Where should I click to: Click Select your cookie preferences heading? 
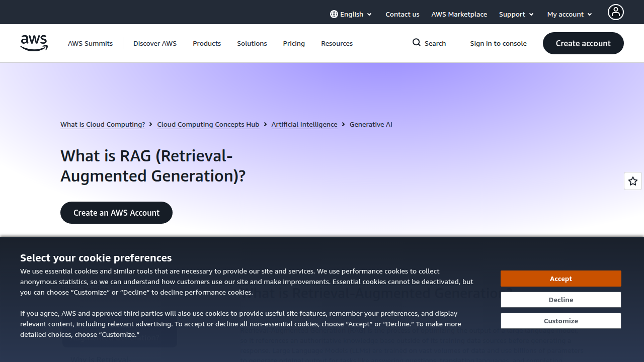(96, 258)
